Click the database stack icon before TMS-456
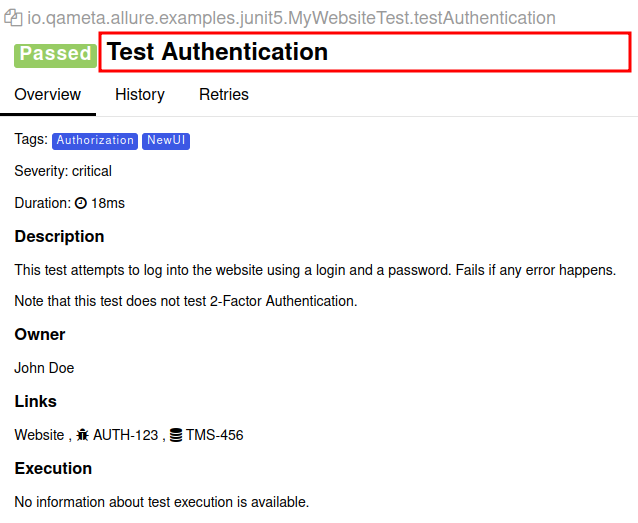The image size is (638, 523). click(176, 435)
